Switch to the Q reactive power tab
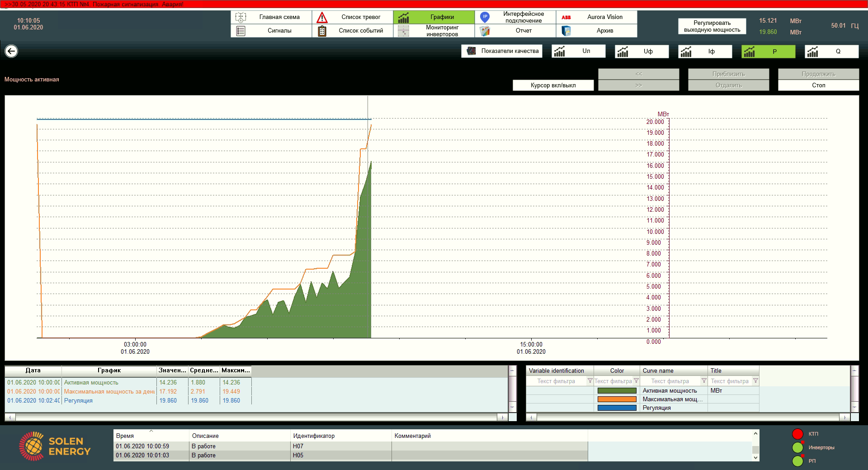 [x=831, y=51]
